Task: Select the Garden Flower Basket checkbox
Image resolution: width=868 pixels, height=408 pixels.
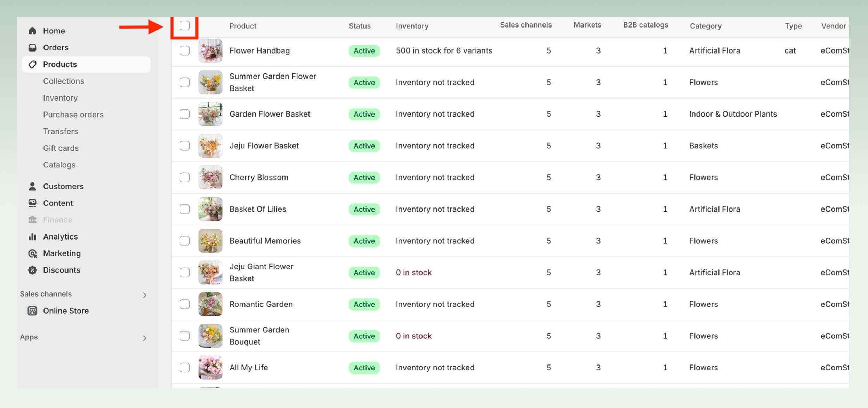Action: (185, 114)
